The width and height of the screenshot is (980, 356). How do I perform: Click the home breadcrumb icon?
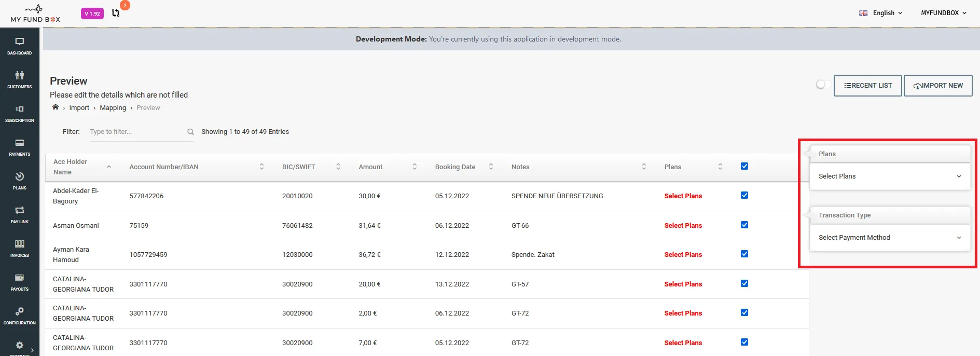(x=56, y=107)
